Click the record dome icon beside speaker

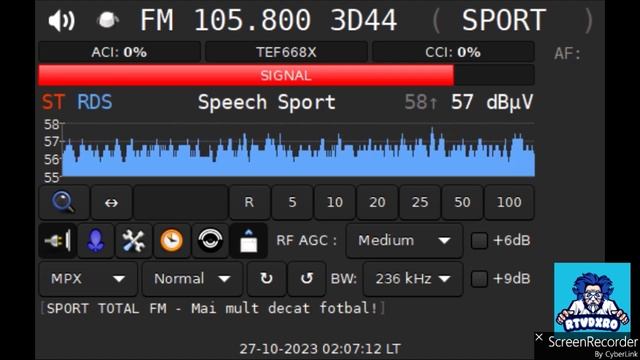pyautogui.click(x=108, y=20)
